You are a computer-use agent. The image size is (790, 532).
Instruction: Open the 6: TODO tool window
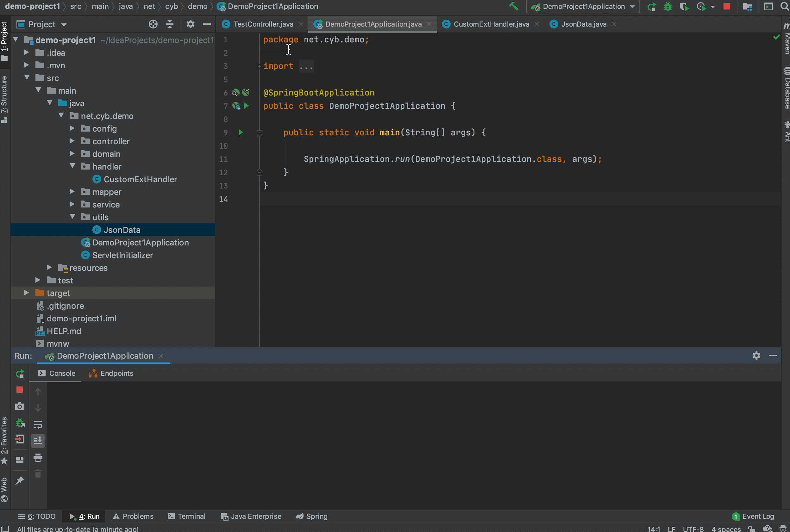37,516
